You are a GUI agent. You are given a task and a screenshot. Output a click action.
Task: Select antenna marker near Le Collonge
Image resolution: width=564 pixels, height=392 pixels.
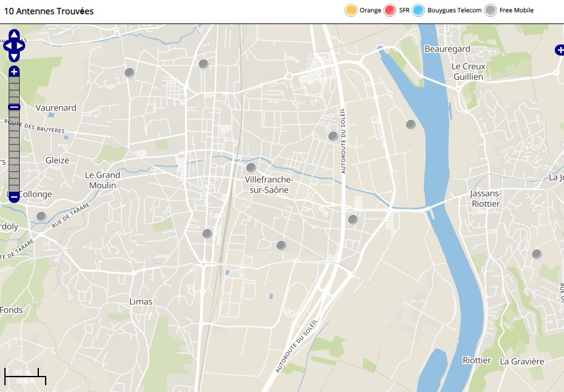[41, 217]
